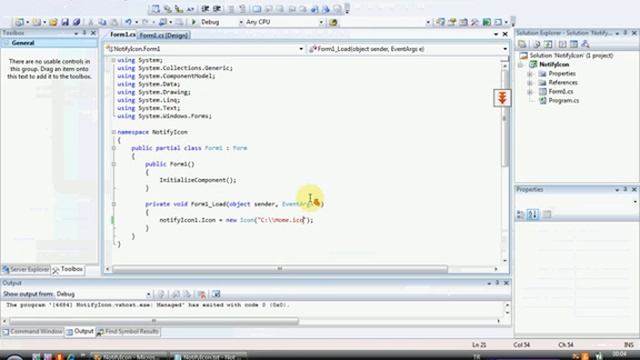Select the General group in Toolbox
The image size is (640, 360).
(49, 43)
